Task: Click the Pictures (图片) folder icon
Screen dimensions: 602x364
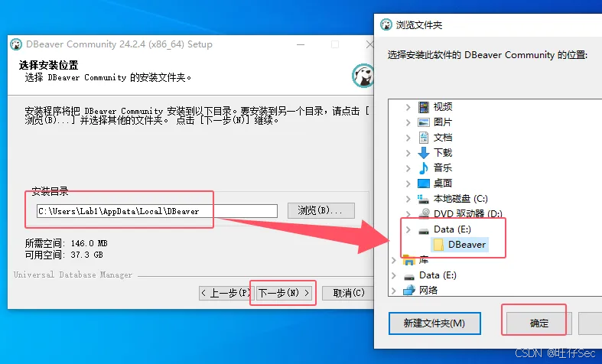Action: (x=424, y=122)
